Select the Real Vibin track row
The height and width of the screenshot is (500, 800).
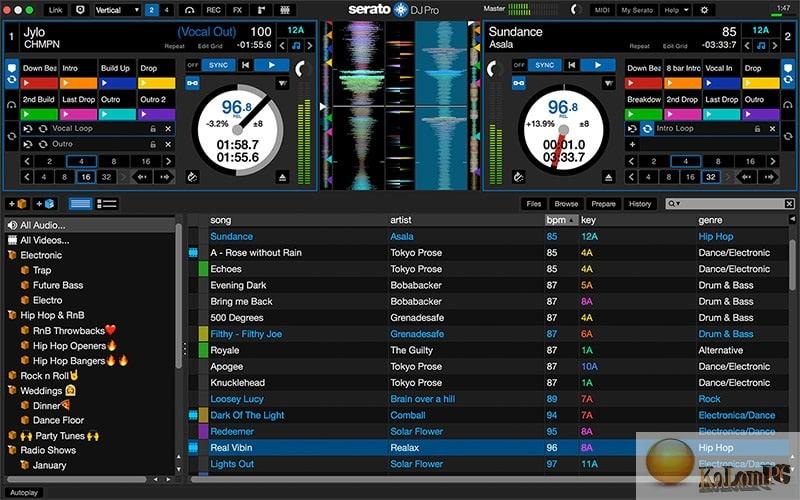point(488,447)
